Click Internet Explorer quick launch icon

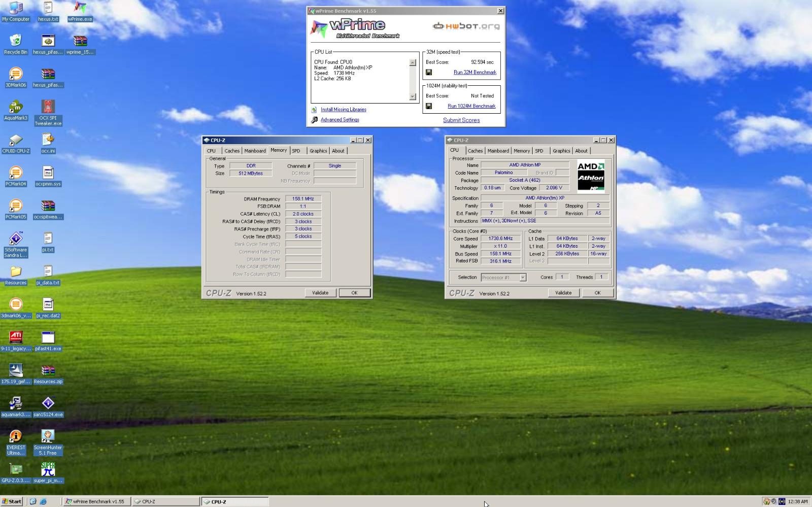point(43,501)
